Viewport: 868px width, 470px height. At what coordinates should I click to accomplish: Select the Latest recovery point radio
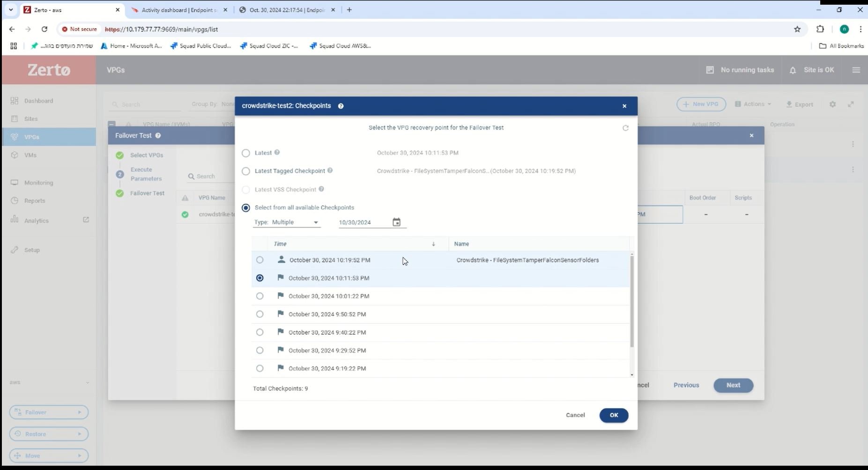(x=245, y=153)
